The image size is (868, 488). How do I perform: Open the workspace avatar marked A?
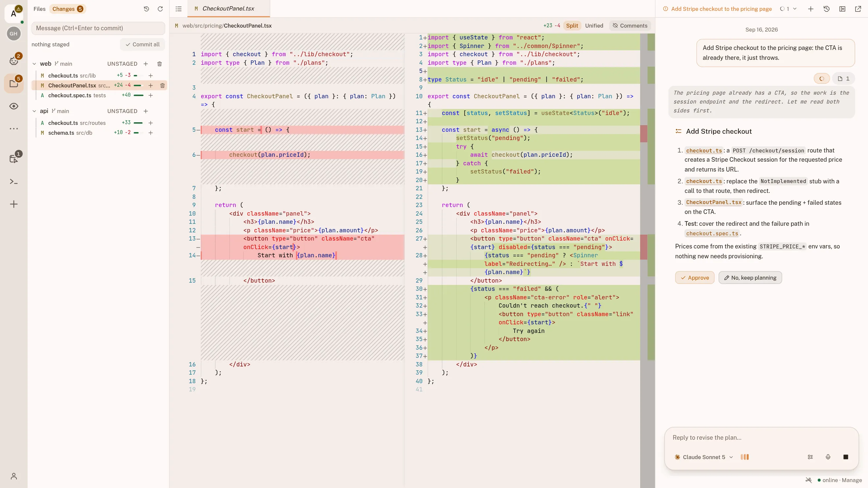pos(13,14)
